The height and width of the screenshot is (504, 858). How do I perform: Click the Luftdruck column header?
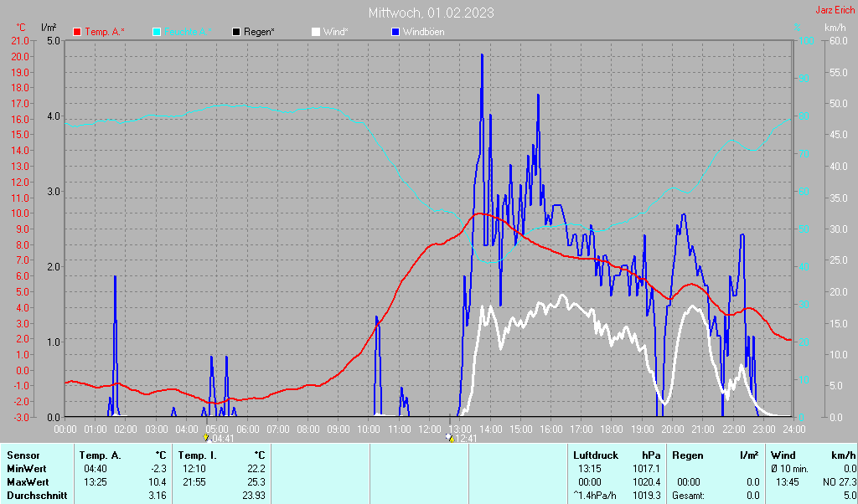coord(596,455)
